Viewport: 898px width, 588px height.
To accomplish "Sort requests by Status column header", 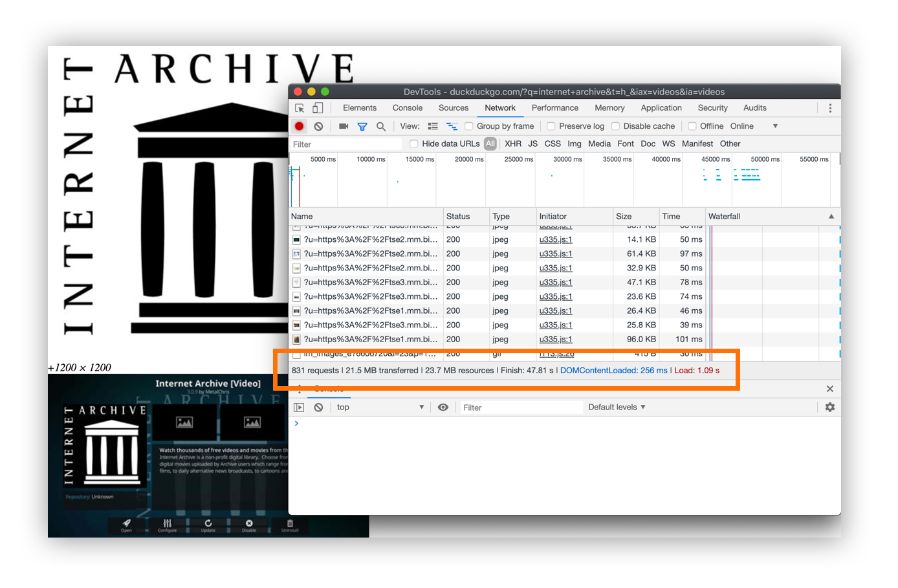I will pos(466,217).
